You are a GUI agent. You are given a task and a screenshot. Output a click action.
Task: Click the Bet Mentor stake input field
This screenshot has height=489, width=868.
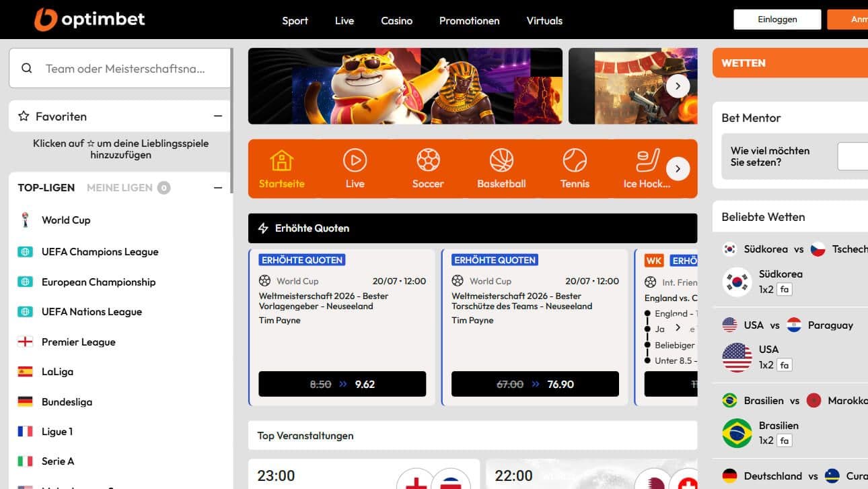point(853,156)
